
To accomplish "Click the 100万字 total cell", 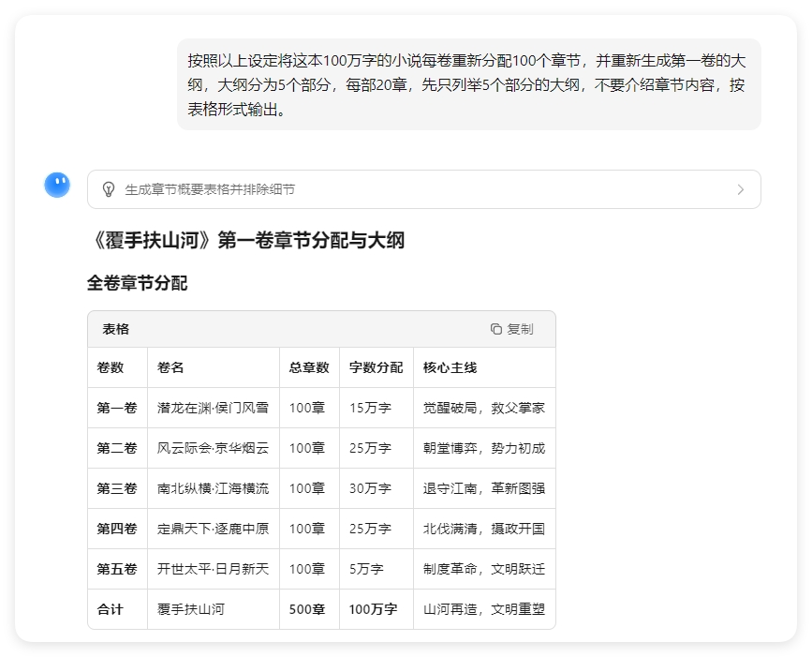I will pos(373,609).
